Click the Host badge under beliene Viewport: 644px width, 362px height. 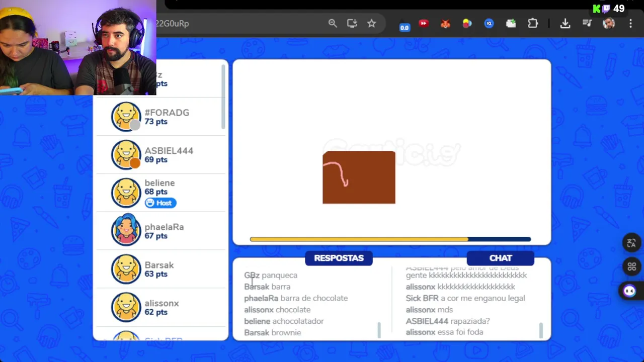160,203
